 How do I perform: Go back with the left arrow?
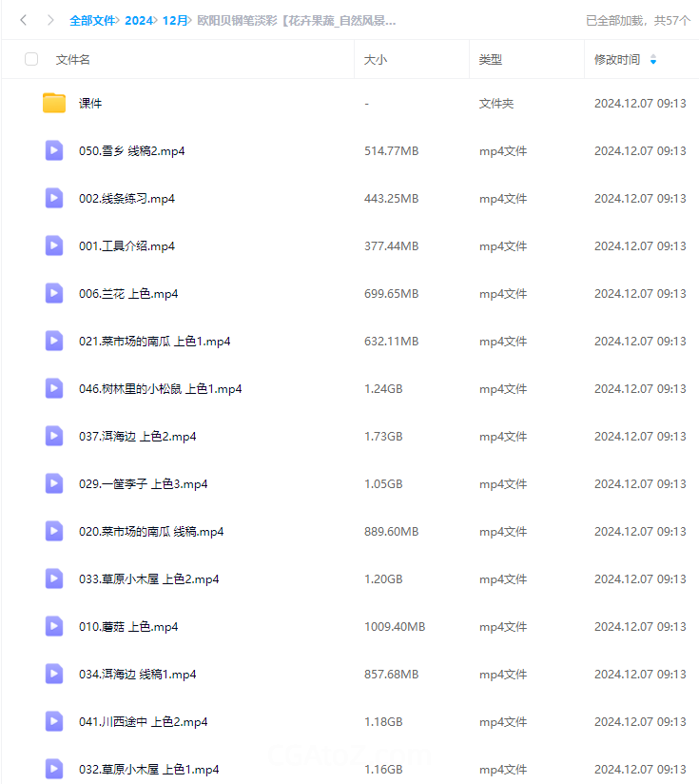pos(23,20)
